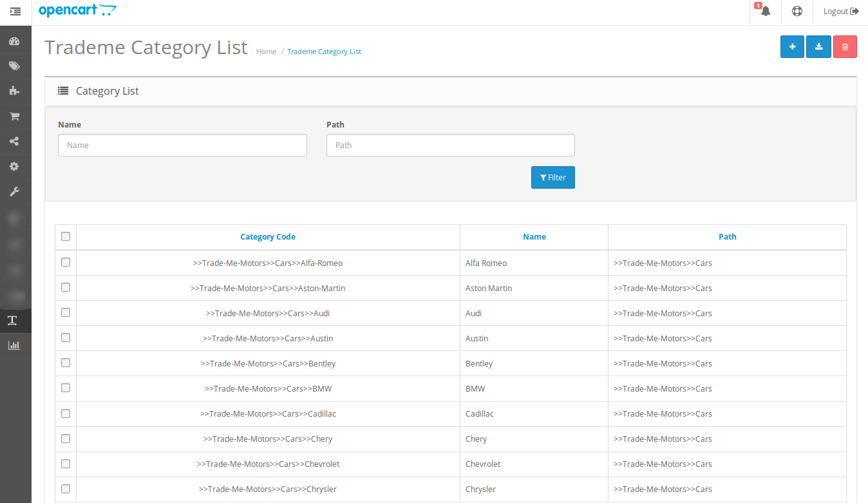The width and height of the screenshot is (868, 503).
Task: Click the Logout link
Action: click(841, 12)
